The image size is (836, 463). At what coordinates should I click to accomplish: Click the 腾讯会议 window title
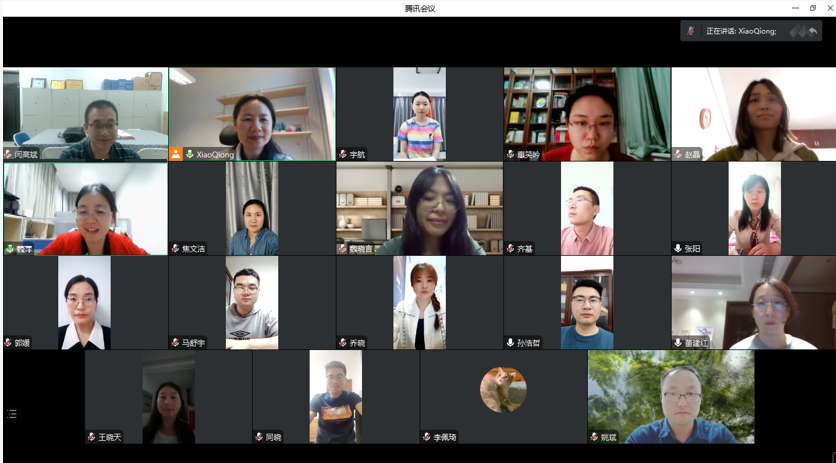pos(419,8)
